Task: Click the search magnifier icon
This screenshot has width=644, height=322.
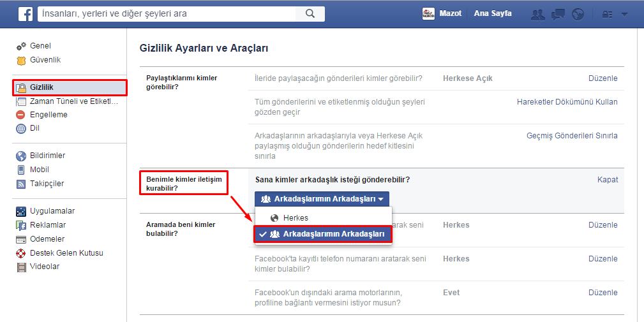Action: 310,13
